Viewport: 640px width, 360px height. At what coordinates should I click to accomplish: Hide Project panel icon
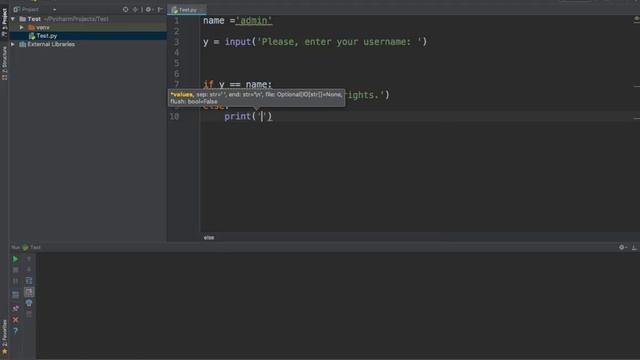160,9
